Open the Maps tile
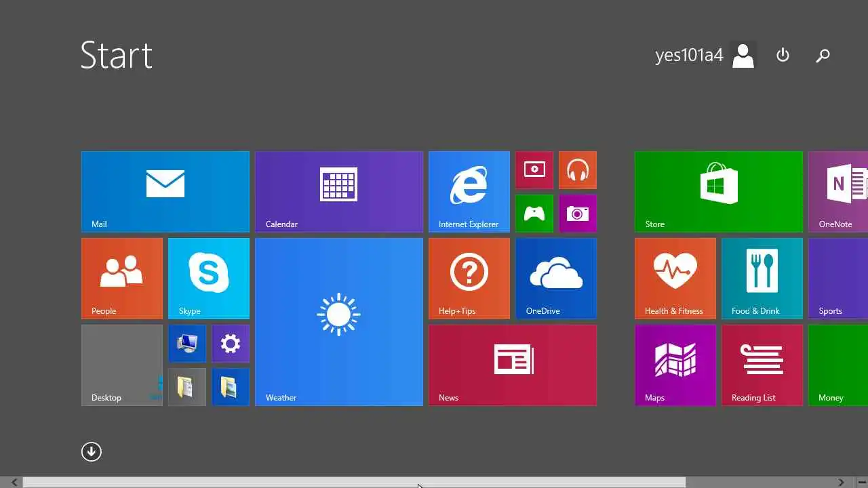The width and height of the screenshot is (868, 488). coord(675,365)
